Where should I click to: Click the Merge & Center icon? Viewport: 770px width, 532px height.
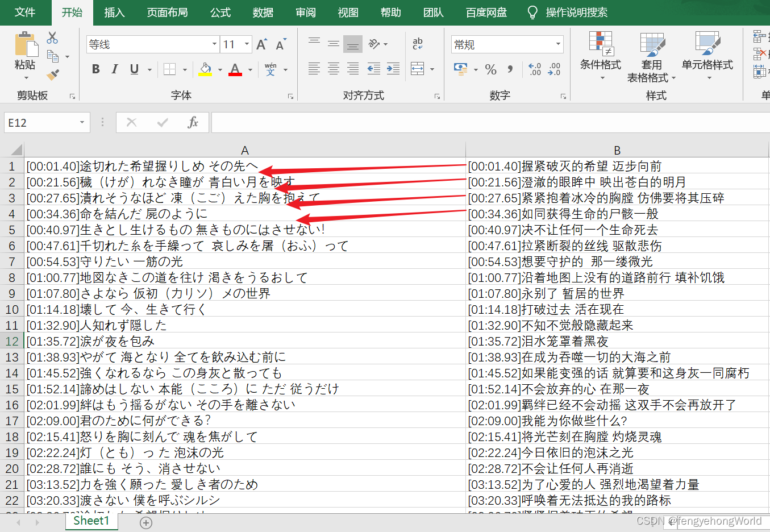pyautogui.click(x=418, y=69)
